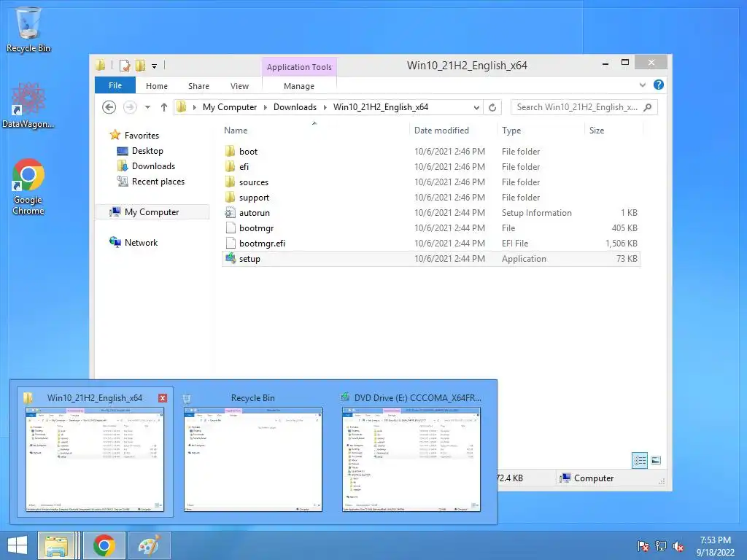
Task: Click Win10_21H2_English_x64 breadcrumb segment
Action: coord(381,107)
